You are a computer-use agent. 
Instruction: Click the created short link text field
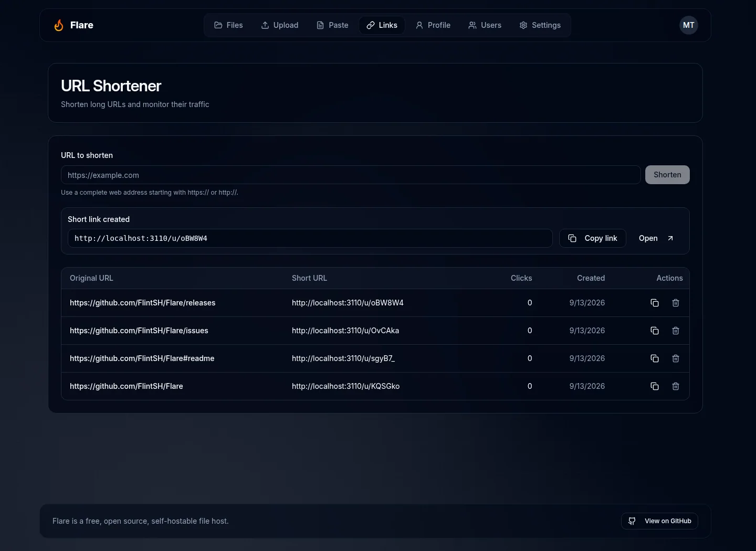click(310, 238)
